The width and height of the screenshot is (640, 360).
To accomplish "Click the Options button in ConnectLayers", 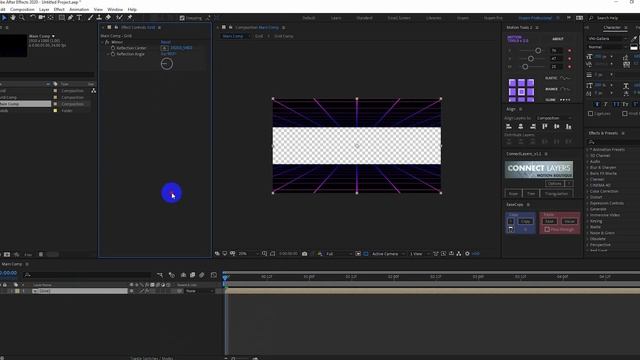I will pyautogui.click(x=555, y=184).
